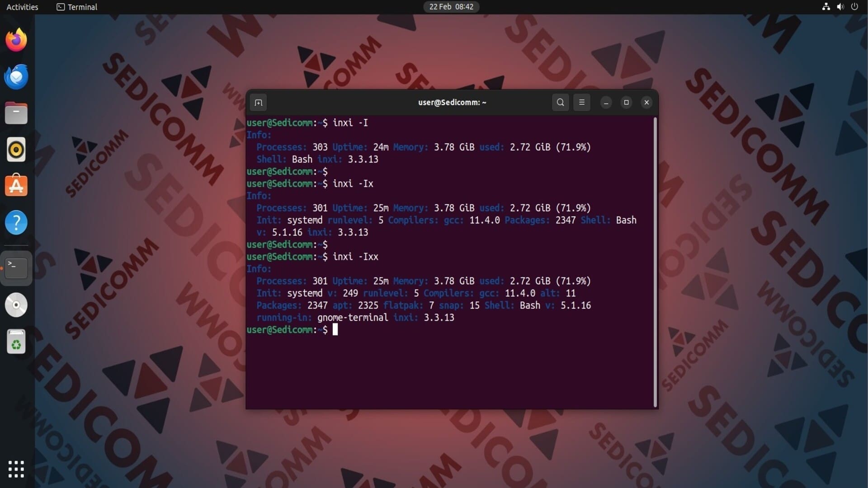Open the Terminal app menu
This screenshot has height=488, width=868.
point(77,7)
